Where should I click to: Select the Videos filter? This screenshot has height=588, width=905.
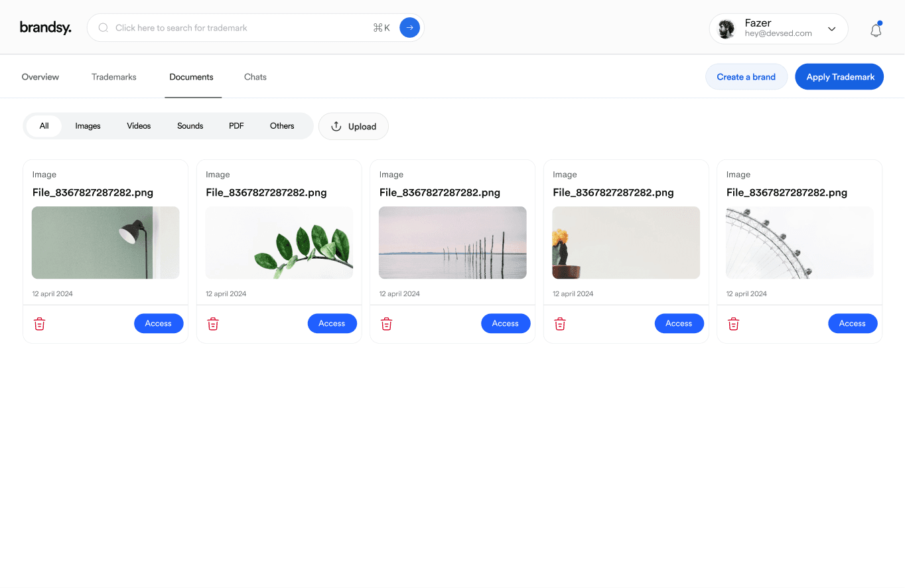tap(139, 126)
